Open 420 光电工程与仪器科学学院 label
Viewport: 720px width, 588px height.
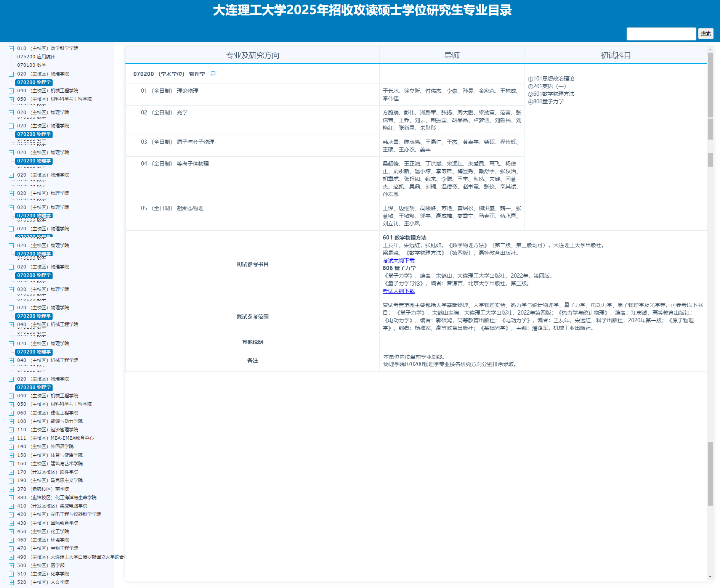(x=59, y=514)
